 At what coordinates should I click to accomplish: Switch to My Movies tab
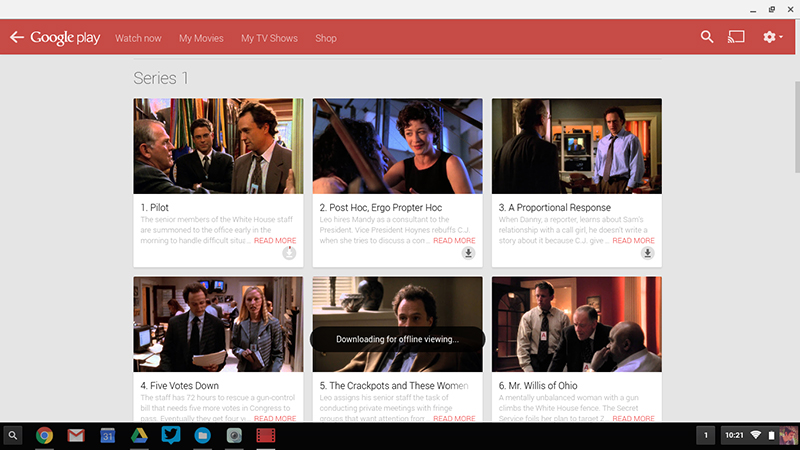[x=201, y=38]
